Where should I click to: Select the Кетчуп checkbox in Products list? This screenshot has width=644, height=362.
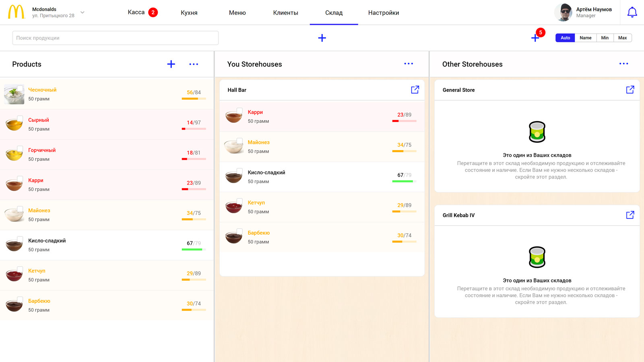pyautogui.click(x=20, y=269)
